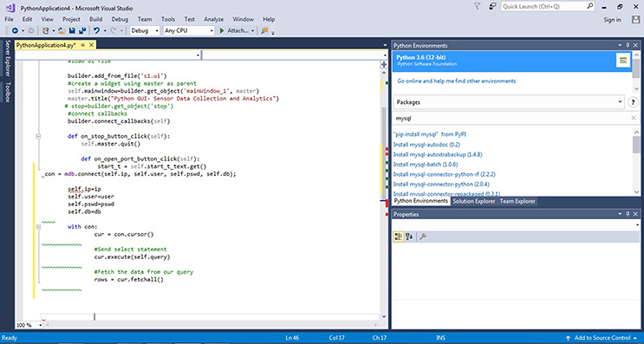Open the Toolbox side tab
644x344 pixels.
(8, 92)
